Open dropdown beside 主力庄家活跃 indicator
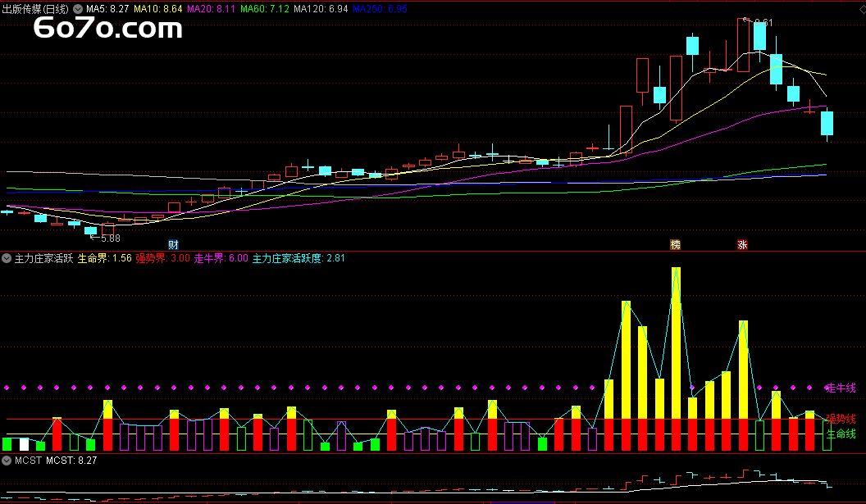 pos(7,258)
